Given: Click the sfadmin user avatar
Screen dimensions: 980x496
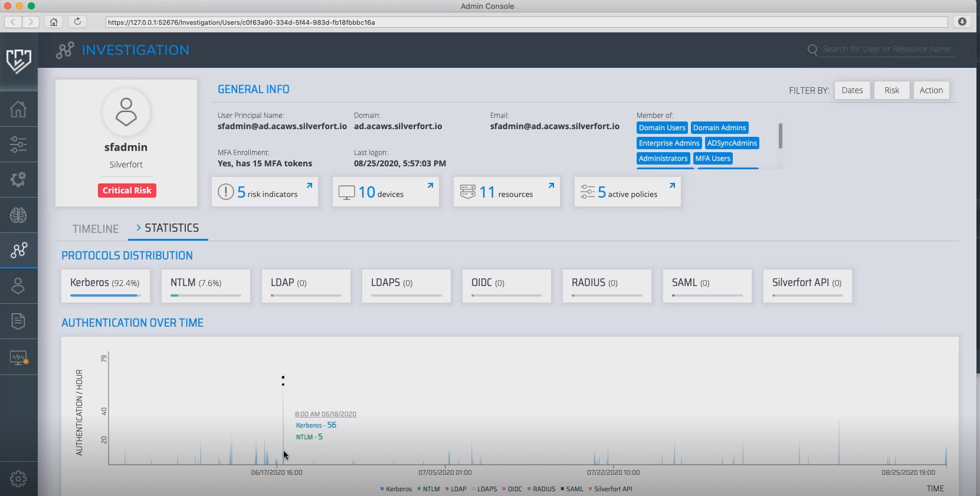Looking at the screenshot, I should (x=126, y=112).
